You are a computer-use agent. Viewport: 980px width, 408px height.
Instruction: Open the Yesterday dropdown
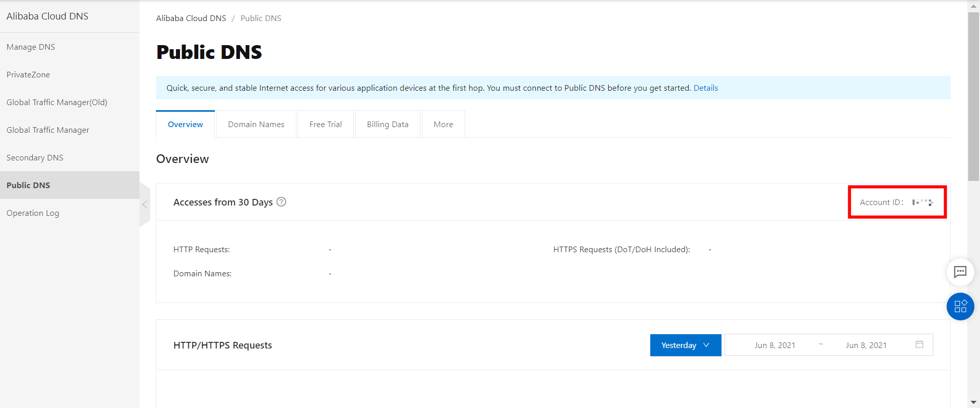tap(686, 345)
